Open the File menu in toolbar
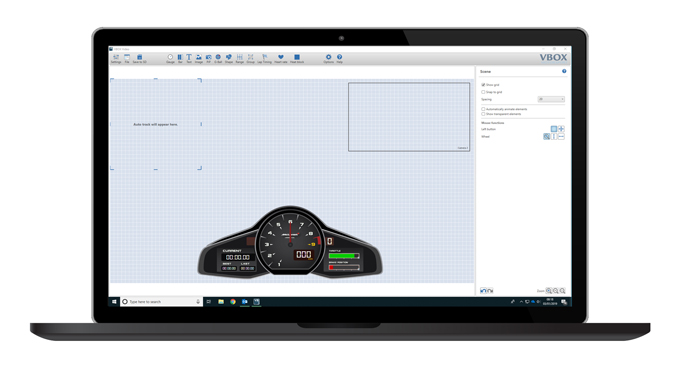Screen dimensions: 680x368 pyautogui.click(x=127, y=59)
